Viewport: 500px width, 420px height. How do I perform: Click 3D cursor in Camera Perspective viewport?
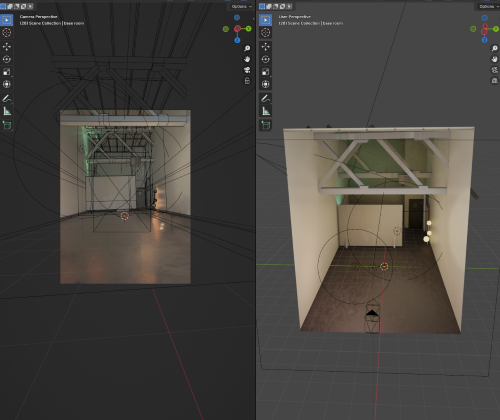click(x=125, y=216)
